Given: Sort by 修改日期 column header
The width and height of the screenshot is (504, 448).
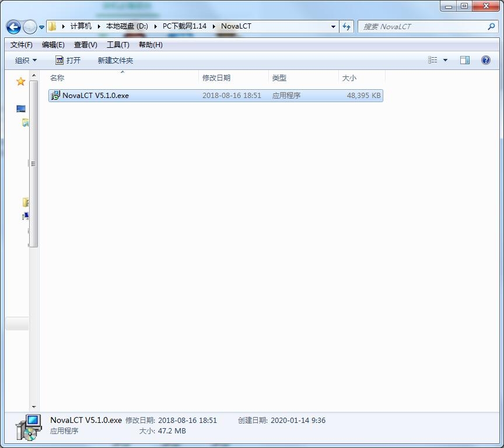Looking at the screenshot, I should (216, 78).
